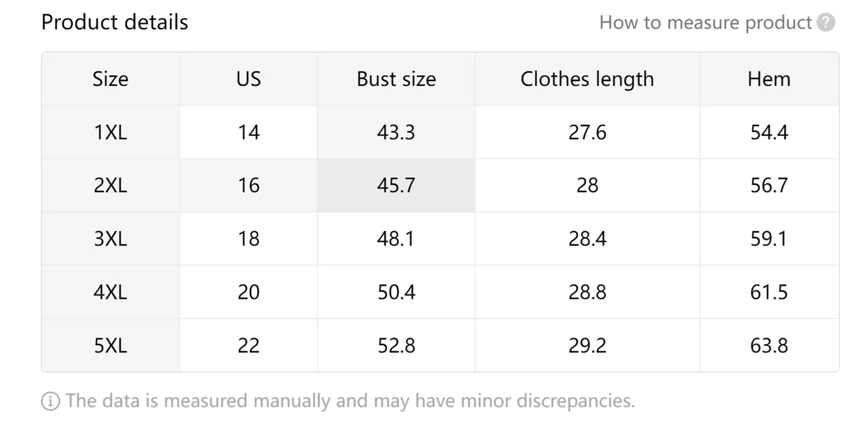
Task: Select the 1XL size row label
Action: [110, 132]
